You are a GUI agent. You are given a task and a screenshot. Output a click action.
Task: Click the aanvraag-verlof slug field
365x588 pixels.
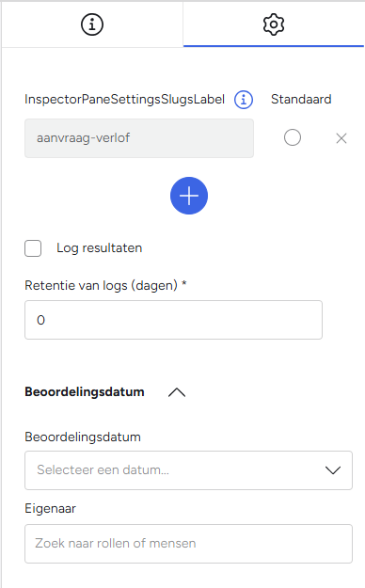point(139,138)
